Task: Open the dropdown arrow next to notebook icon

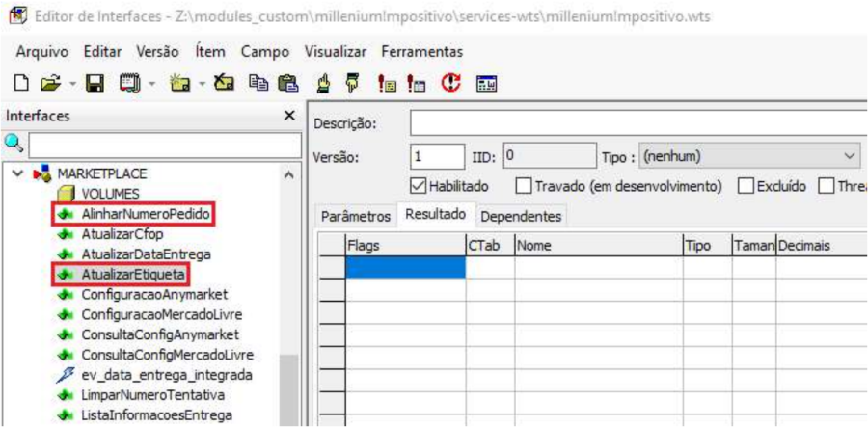Action: 150,85
